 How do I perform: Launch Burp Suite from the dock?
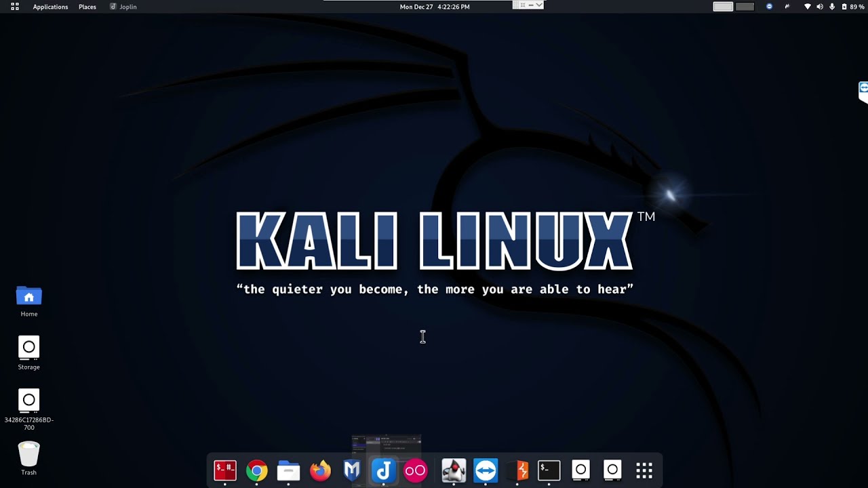(517, 470)
